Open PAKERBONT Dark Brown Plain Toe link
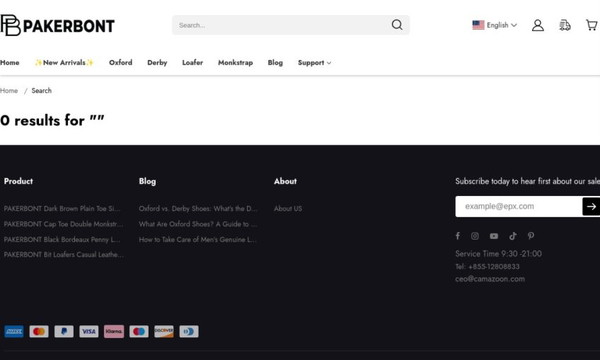This screenshot has width=600, height=360. click(x=62, y=209)
